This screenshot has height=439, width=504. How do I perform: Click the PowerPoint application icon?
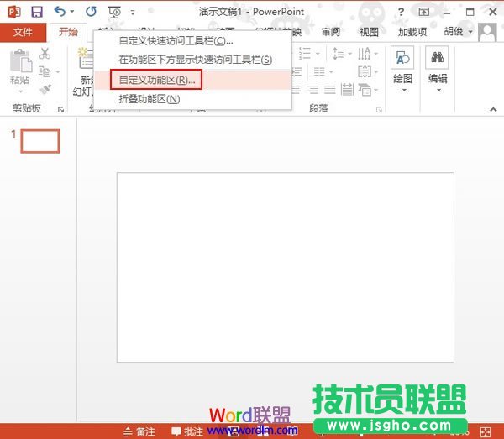13,12
